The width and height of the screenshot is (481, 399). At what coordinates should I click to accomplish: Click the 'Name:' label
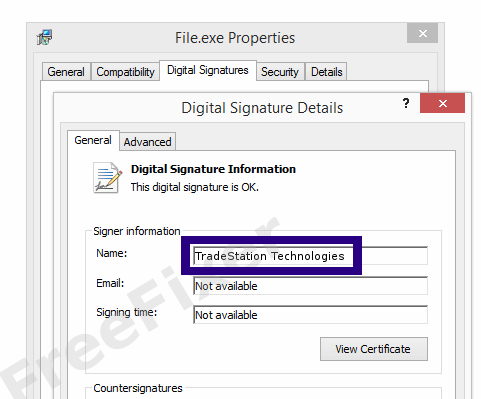click(112, 253)
